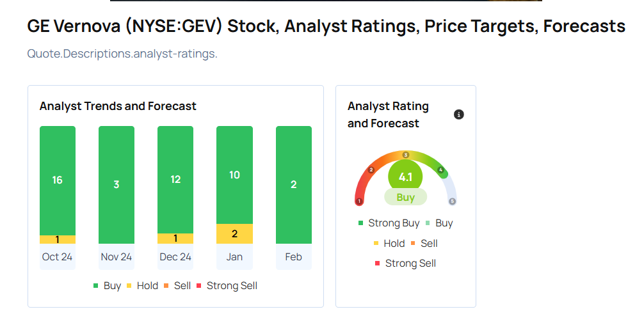Toggle the Buy legend item under bar chart

tap(107, 286)
